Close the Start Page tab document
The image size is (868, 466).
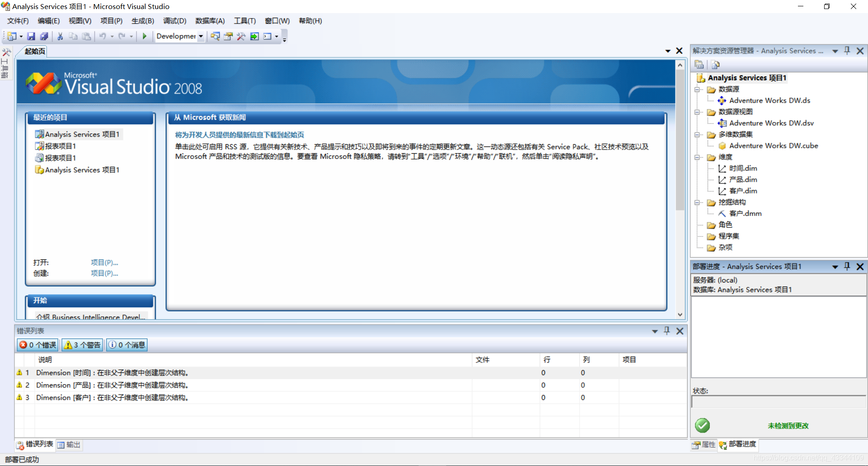click(x=679, y=51)
